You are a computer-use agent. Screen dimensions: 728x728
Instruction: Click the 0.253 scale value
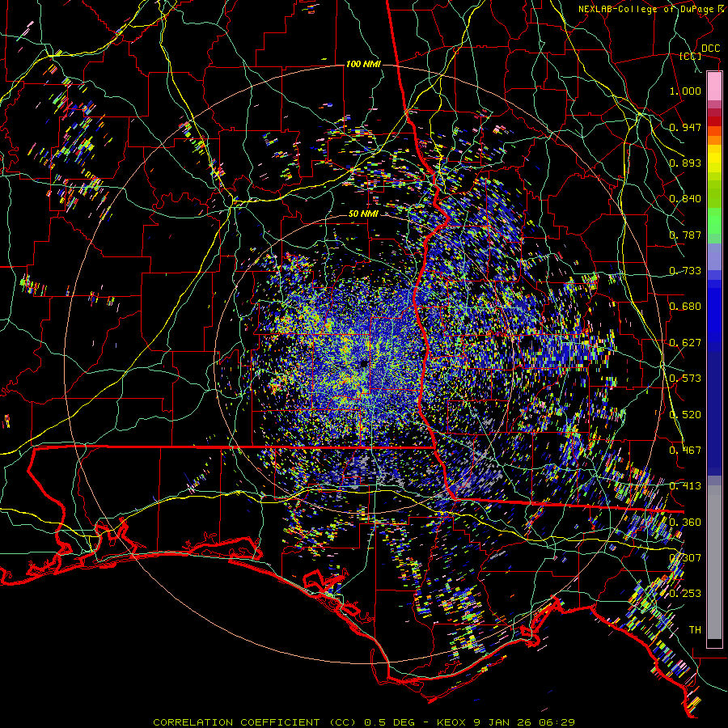coord(685,594)
